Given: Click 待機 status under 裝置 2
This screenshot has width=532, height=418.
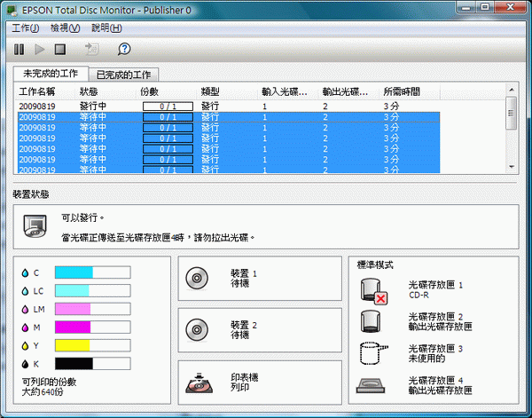Looking at the screenshot, I should pos(240,335).
